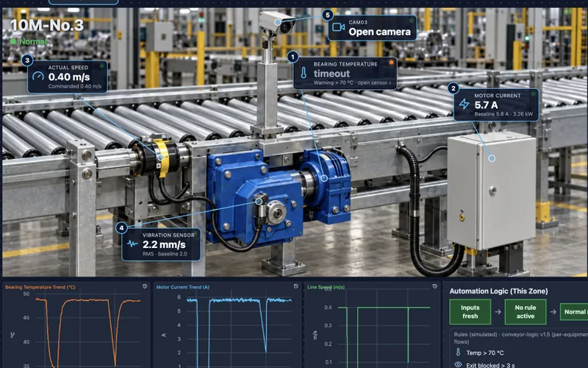The width and height of the screenshot is (588, 368).
Task: Click the 'Commanded 0.40 m/s' text
Action: tap(75, 86)
